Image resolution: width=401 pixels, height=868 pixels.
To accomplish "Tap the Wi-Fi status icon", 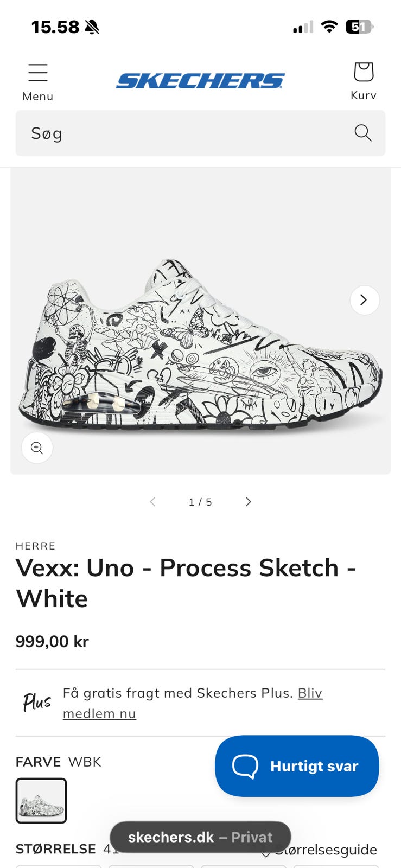I will point(329,27).
